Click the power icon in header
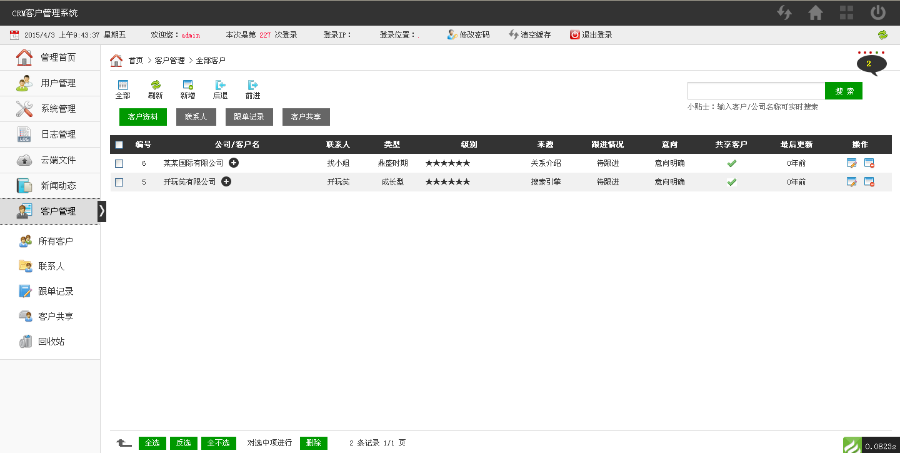The width and height of the screenshot is (900, 453). point(878,13)
